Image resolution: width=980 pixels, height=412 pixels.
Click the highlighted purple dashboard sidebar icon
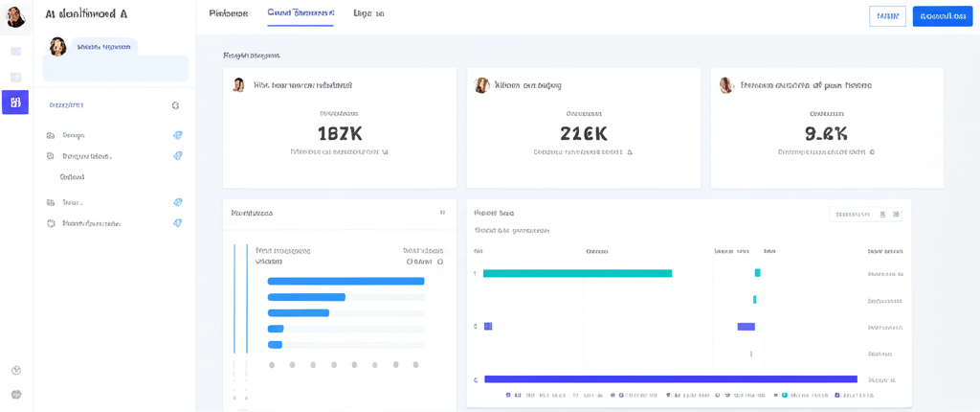point(15,103)
